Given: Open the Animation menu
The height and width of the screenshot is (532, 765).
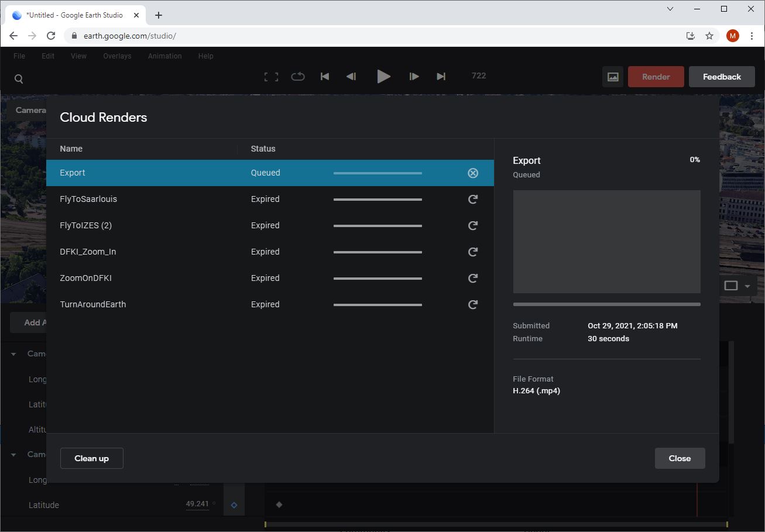Looking at the screenshot, I should (164, 56).
